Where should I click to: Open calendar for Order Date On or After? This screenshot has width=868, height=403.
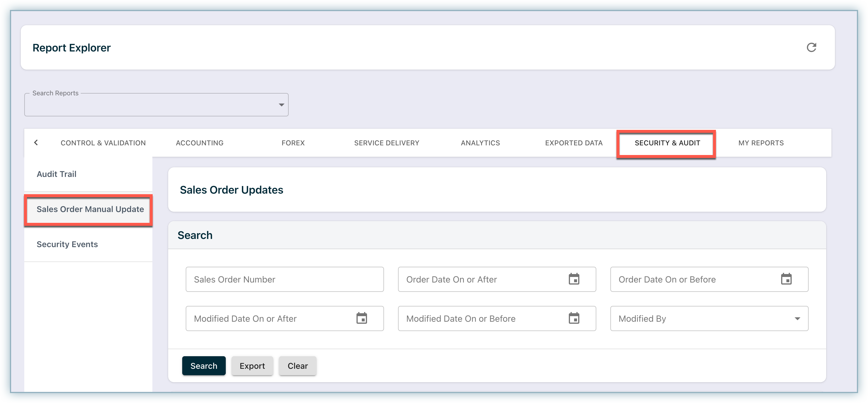tap(574, 279)
